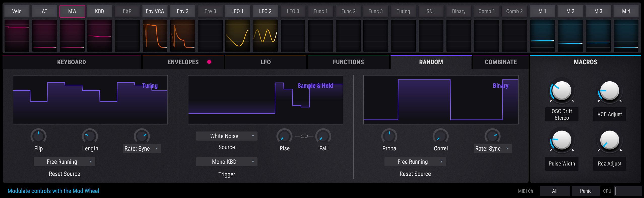The width and height of the screenshot is (644, 198).
Task: Select the LFO 1 source button
Action: [238, 11]
